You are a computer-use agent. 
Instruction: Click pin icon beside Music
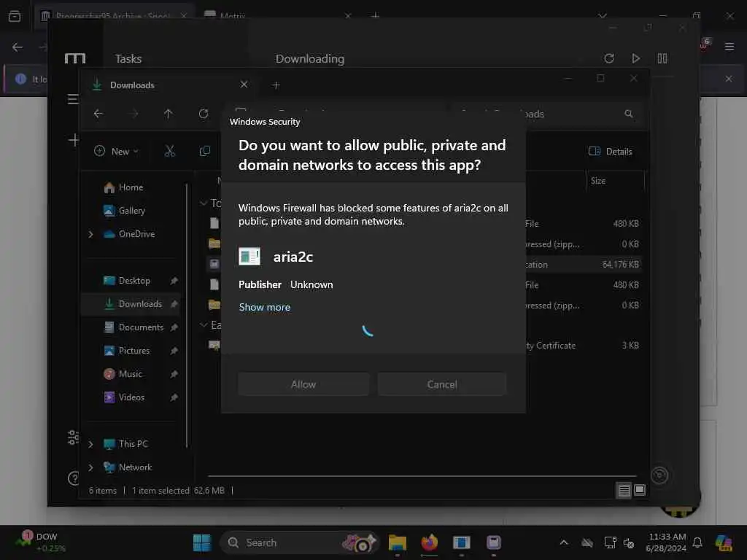174,374
